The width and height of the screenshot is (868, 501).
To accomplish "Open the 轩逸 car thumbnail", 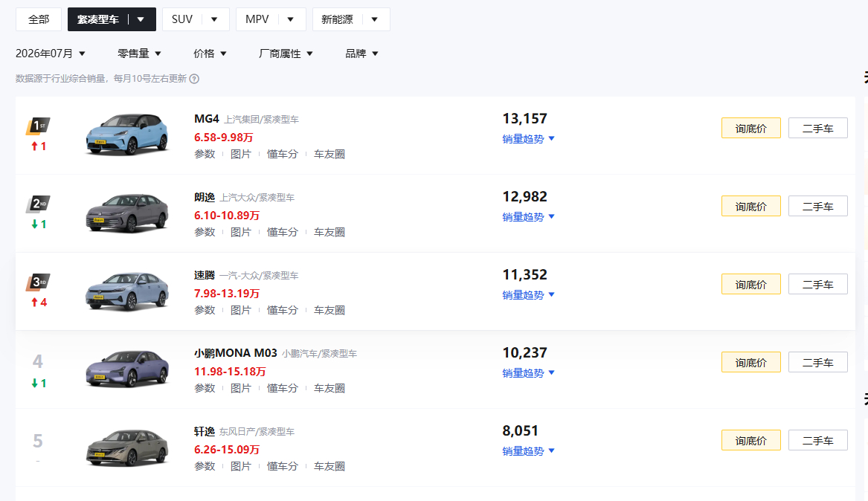I will [127, 447].
